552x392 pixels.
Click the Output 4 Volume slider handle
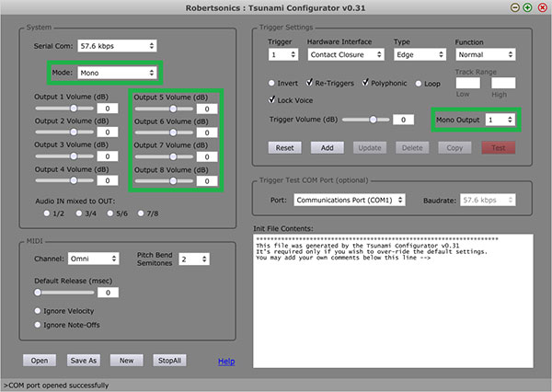74,180
